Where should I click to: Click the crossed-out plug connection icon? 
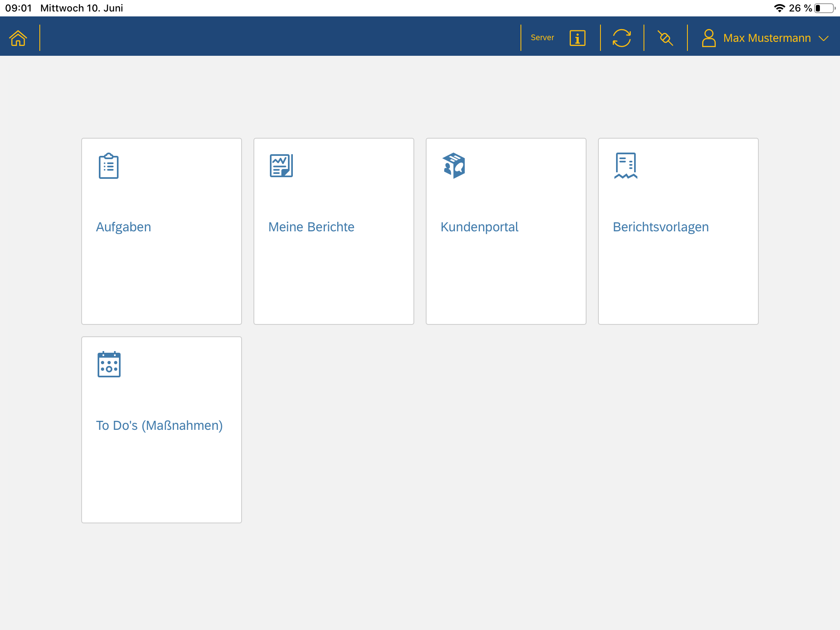pyautogui.click(x=665, y=38)
